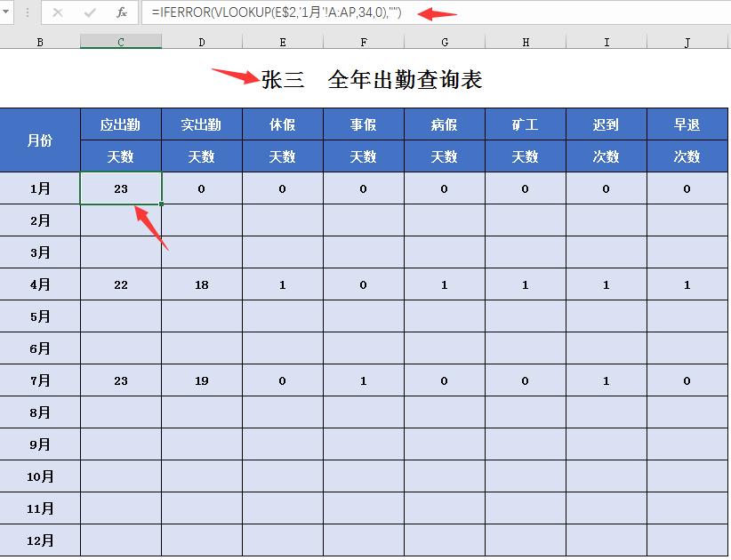This screenshot has height=560, width=731.
Task: Select column J header
Action: (686, 41)
